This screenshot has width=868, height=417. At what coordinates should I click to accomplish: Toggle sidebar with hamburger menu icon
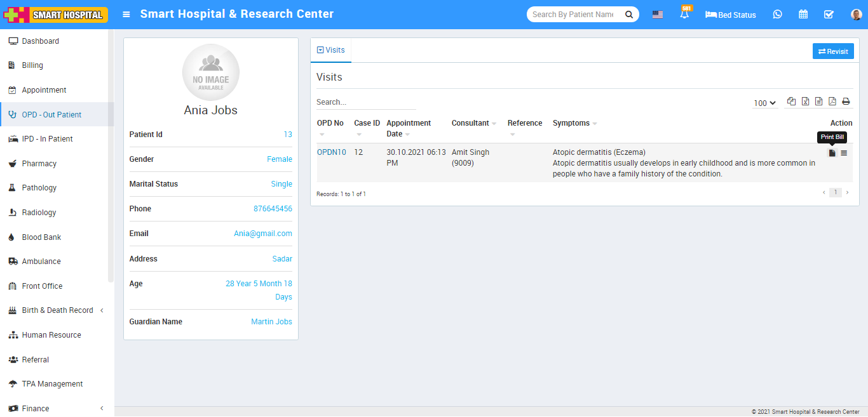point(126,15)
